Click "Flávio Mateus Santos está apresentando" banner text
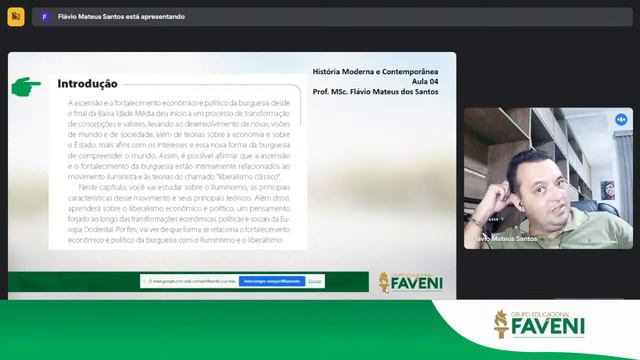The width and height of the screenshot is (640, 360). (121, 17)
